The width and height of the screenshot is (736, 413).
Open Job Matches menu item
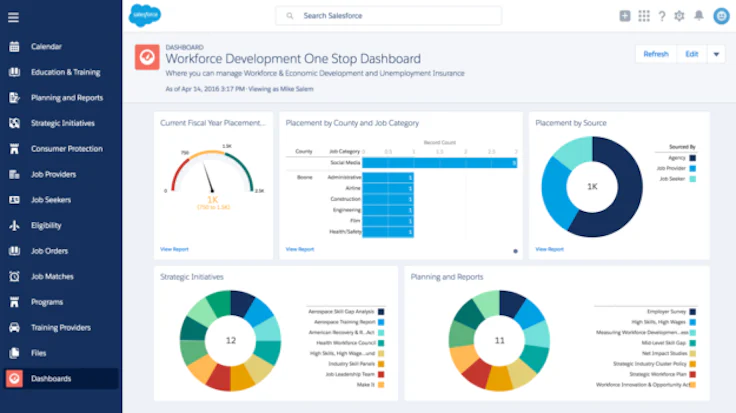[x=52, y=276]
